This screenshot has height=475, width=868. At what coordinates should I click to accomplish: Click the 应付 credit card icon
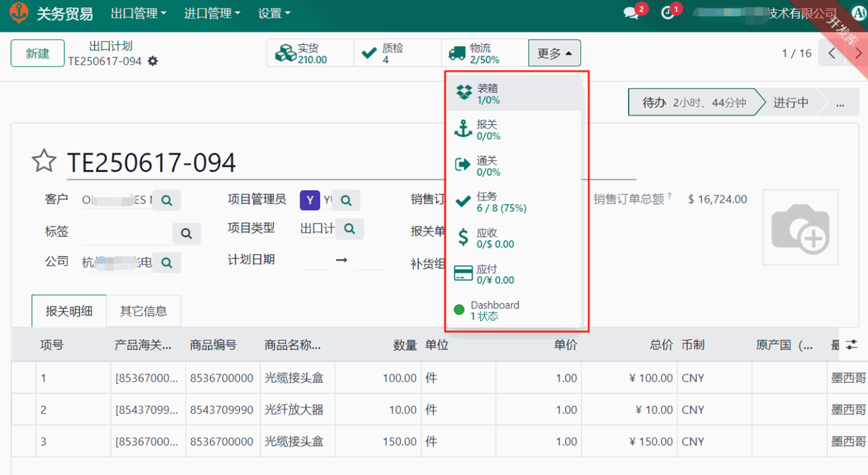[464, 274]
